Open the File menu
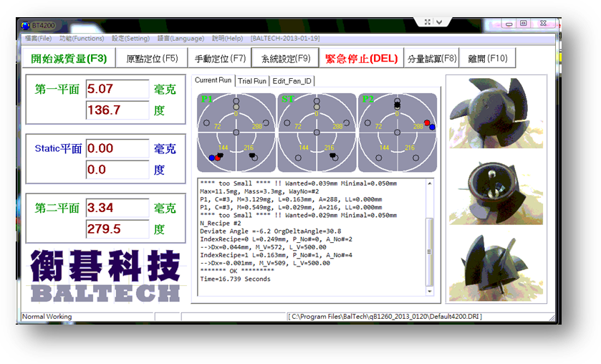Screen dimensions: 601x364 pos(38,38)
